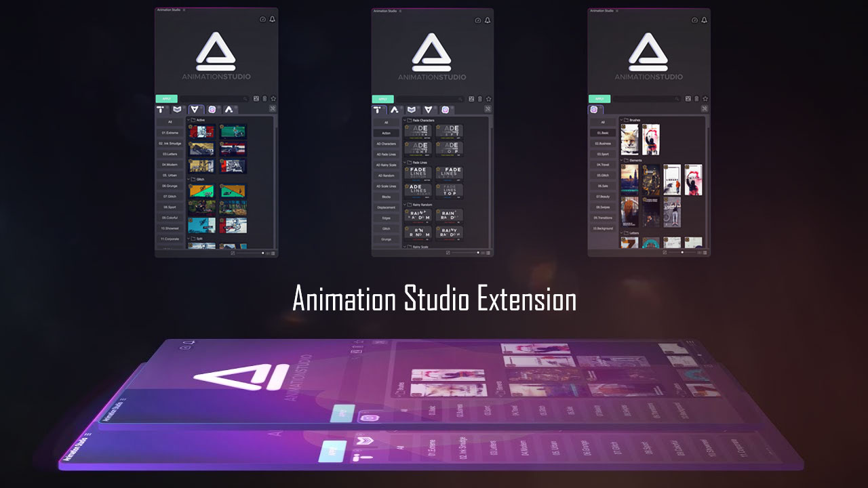The image size is (868, 488).
Task: Choose AD Scale Lines category
Action: 387,186
